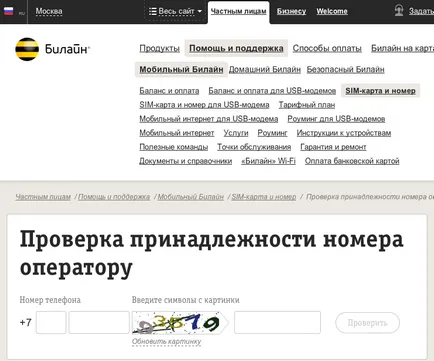Image resolution: width=434 pixels, height=361 pixels.
Task: Click the Beeline striped ball logo
Action: click(x=27, y=49)
